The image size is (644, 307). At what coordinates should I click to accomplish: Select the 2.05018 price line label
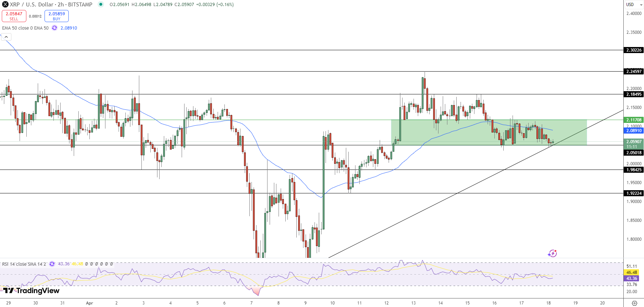pyautogui.click(x=634, y=153)
